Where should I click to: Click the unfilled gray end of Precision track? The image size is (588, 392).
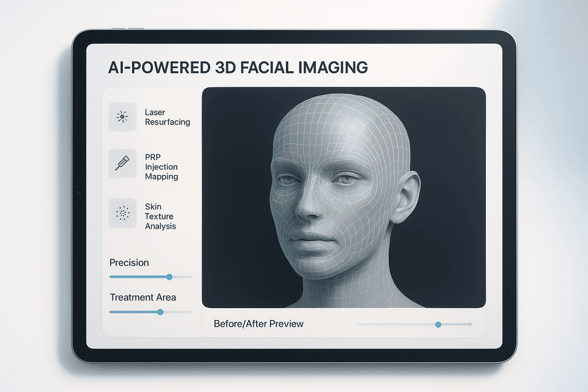[184, 277]
